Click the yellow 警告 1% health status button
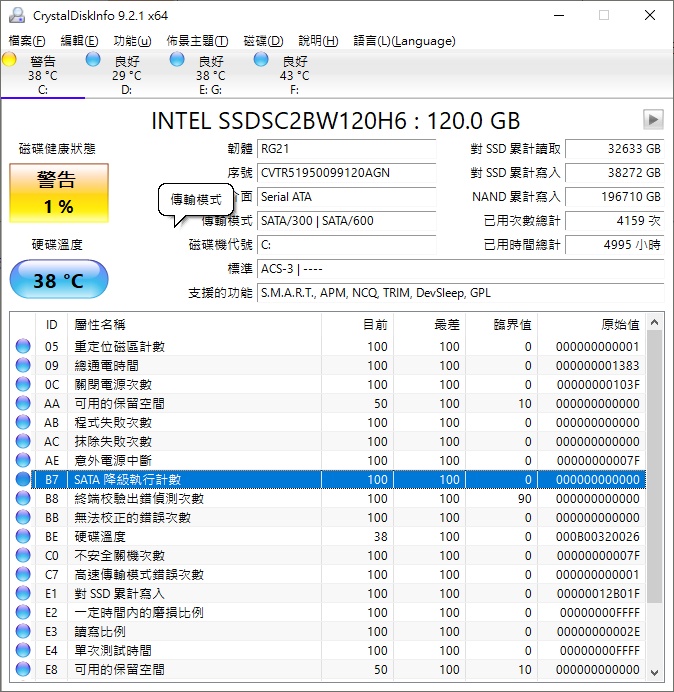Screen dimensions: 674x692 (x=58, y=193)
